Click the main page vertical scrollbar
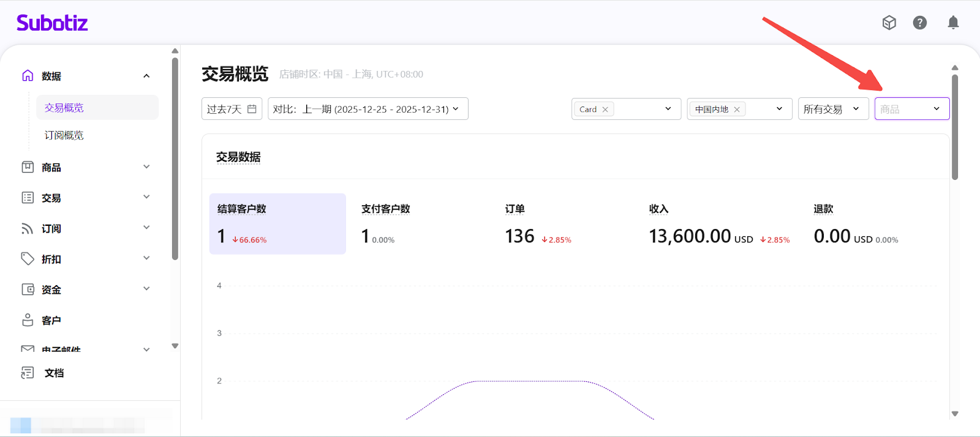 coord(954,127)
